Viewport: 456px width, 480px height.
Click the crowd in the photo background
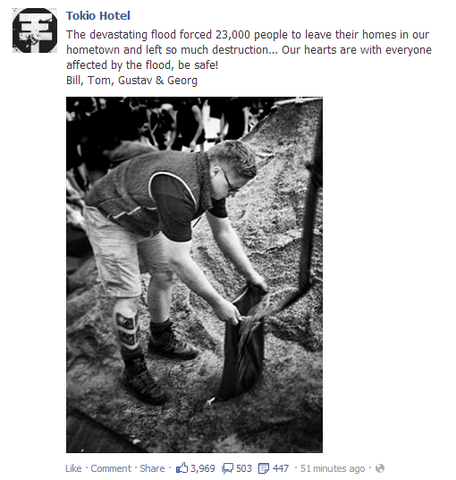(x=167, y=122)
